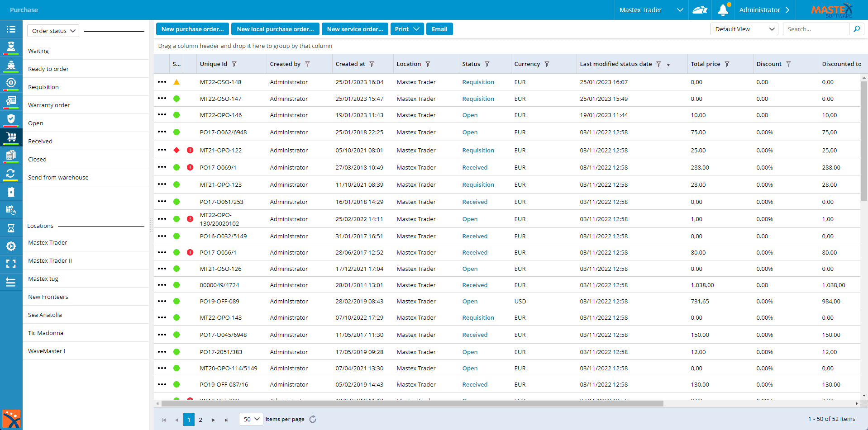Select Sea Anatolia in Locations list

(x=45, y=315)
